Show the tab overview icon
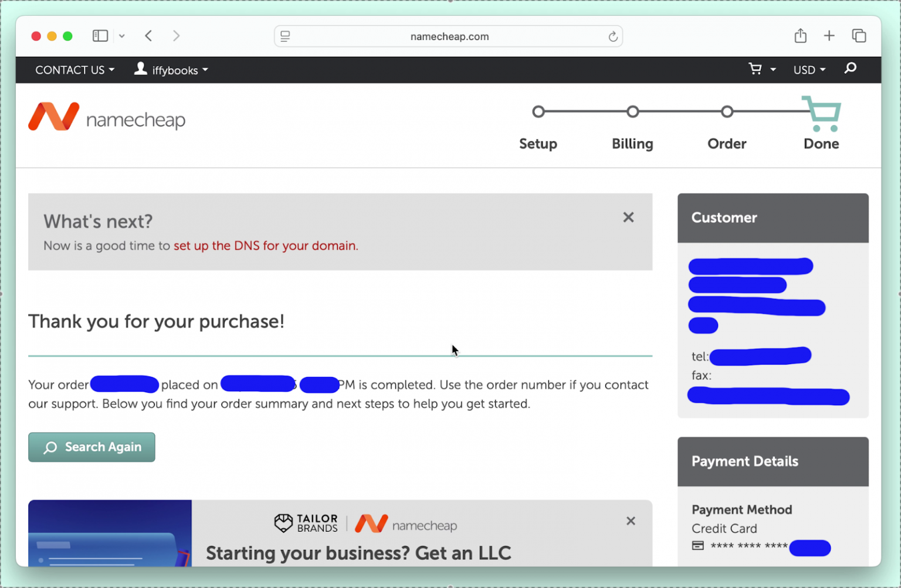Image resolution: width=901 pixels, height=588 pixels. tap(859, 36)
